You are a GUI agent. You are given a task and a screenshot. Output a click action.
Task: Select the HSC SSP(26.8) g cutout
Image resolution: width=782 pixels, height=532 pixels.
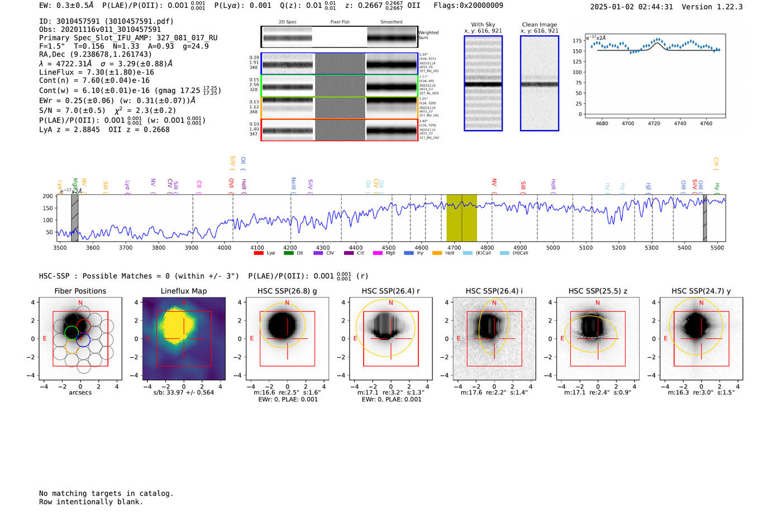click(288, 339)
